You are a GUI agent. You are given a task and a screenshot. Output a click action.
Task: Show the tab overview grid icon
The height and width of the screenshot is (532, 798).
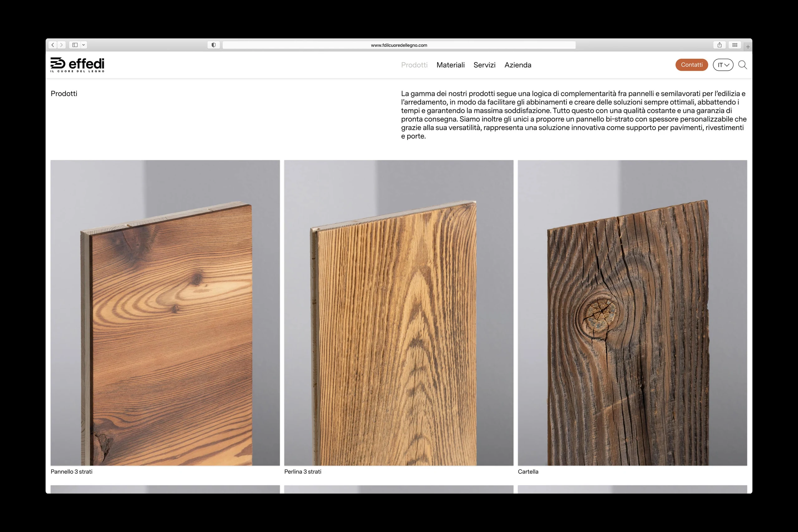734,45
